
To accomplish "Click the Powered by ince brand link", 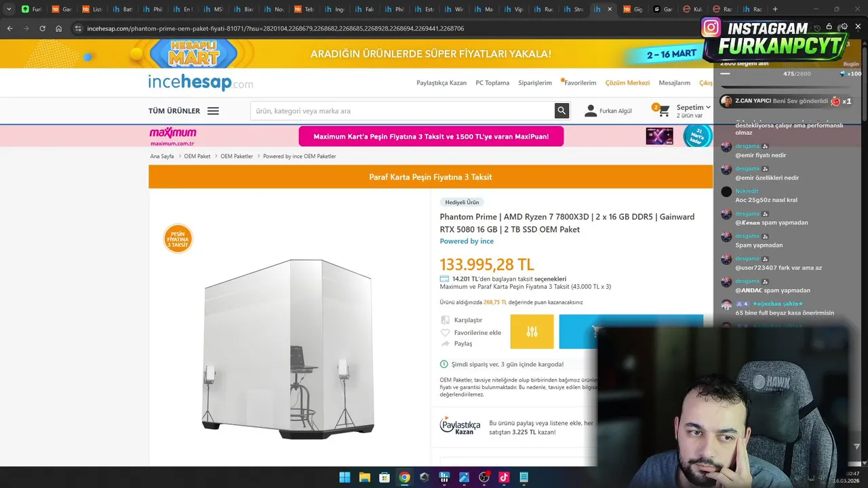I will (x=467, y=241).
